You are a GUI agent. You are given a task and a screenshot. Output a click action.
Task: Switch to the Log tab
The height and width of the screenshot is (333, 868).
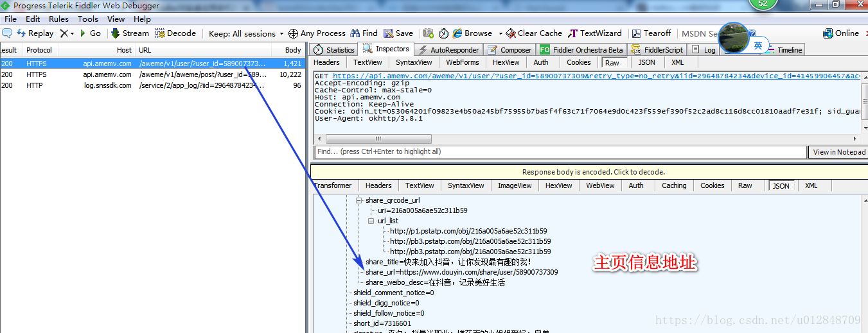[704, 49]
